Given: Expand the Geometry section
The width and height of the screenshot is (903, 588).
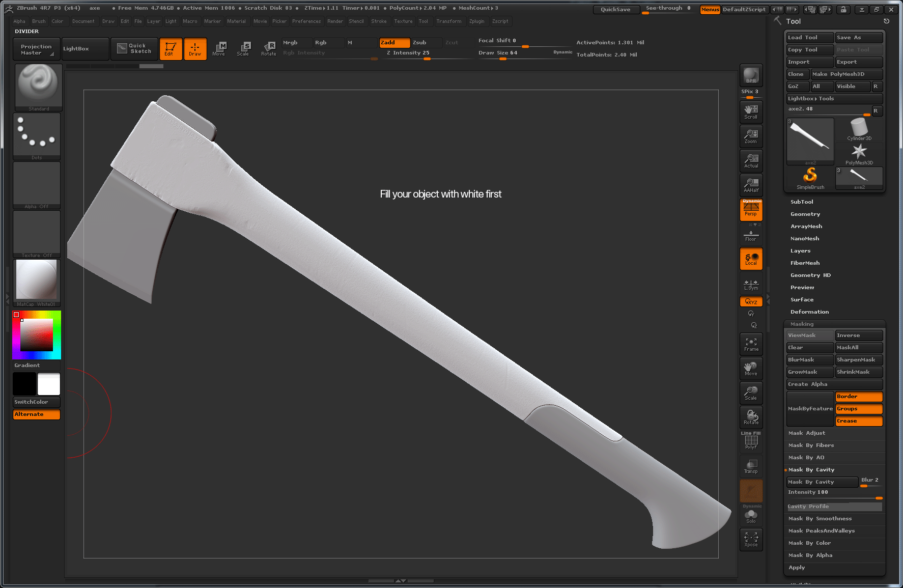Looking at the screenshot, I should pos(805,214).
